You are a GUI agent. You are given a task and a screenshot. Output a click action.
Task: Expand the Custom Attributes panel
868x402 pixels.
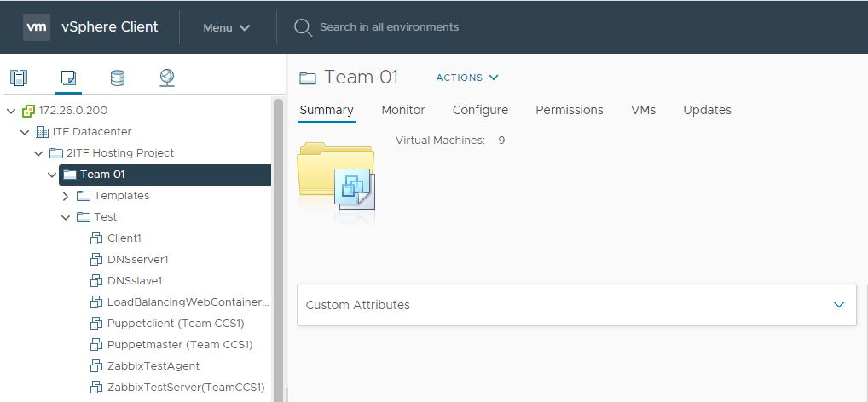tap(838, 305)
